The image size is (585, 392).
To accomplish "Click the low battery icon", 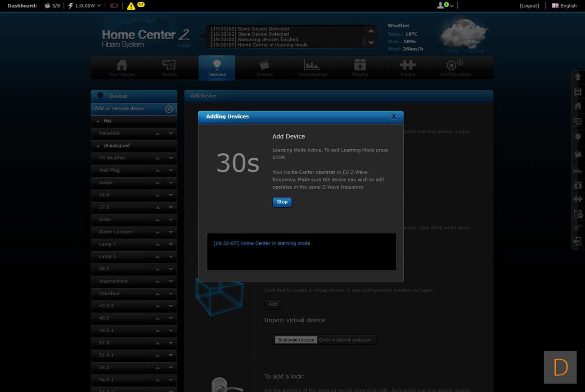I will (114, 6).
